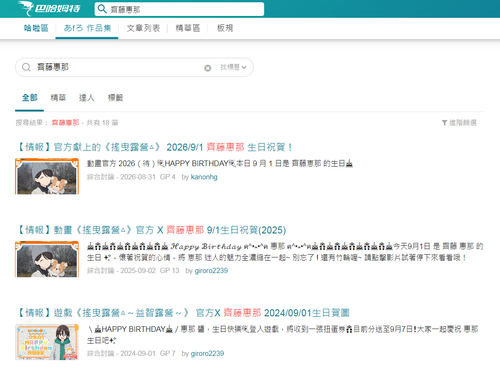This screenshot has width=500, height=369.
Task: Open the 精華區 tab
Action: click(188, 28)
